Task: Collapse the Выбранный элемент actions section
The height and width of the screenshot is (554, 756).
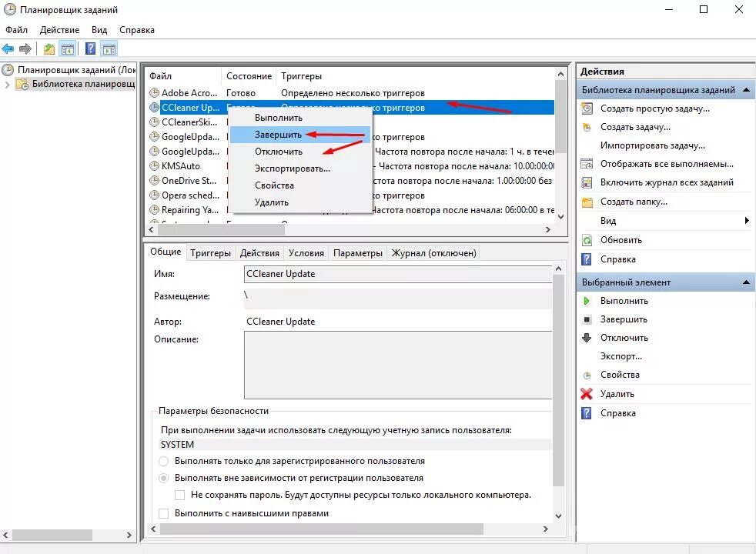Action: pos(746,282)
